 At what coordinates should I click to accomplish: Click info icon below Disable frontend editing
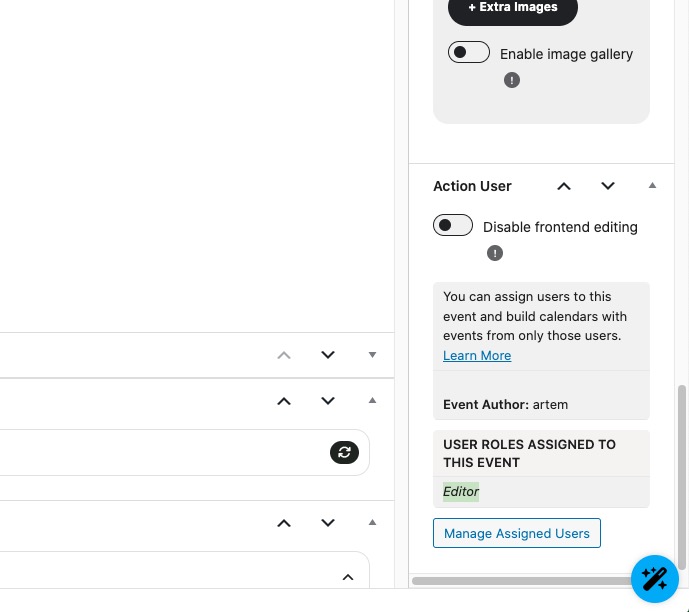tap(495, 253)
